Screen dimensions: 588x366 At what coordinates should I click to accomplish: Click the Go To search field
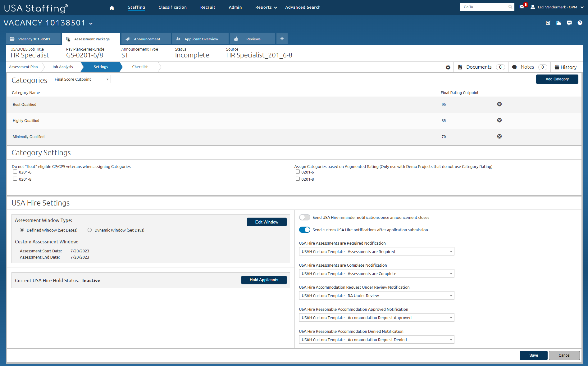(485, 7)
